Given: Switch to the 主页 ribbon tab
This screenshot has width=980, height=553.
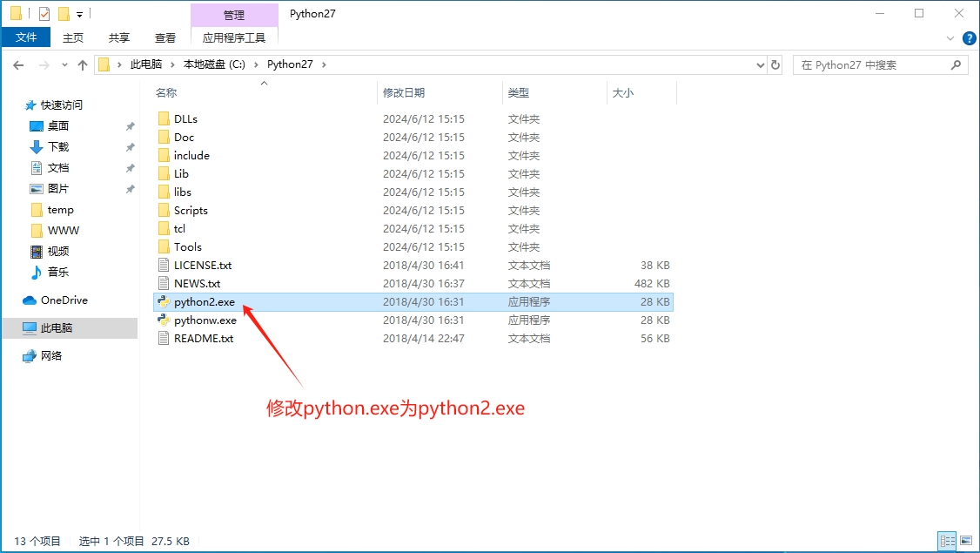Looking at the screenshot, I should pos(72,37).
